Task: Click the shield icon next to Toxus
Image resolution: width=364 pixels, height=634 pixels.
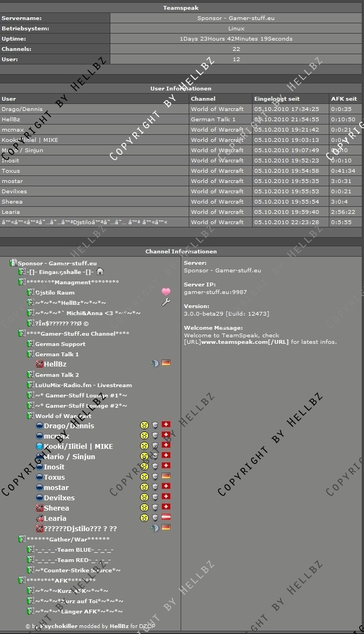Action: 155,477
